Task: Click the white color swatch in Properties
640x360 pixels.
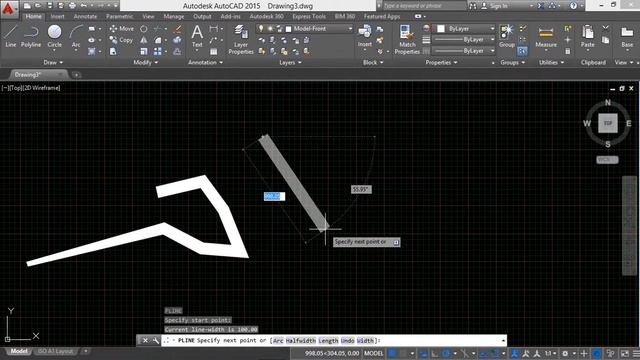Action: 441,29
